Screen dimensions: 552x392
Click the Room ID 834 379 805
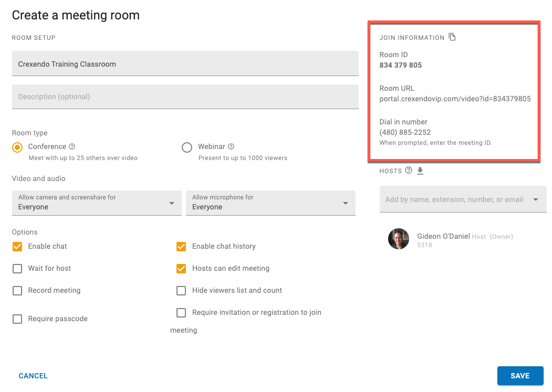[x=401, y=65]
